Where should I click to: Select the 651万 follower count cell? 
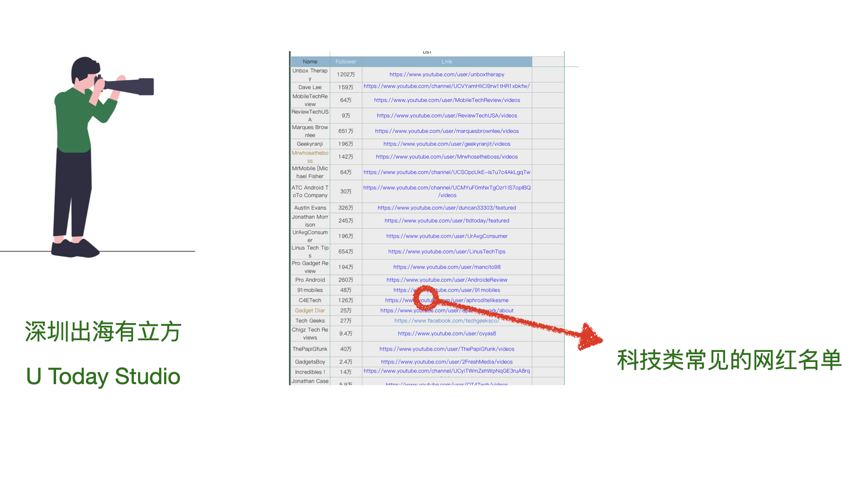(x=346, y=131)
